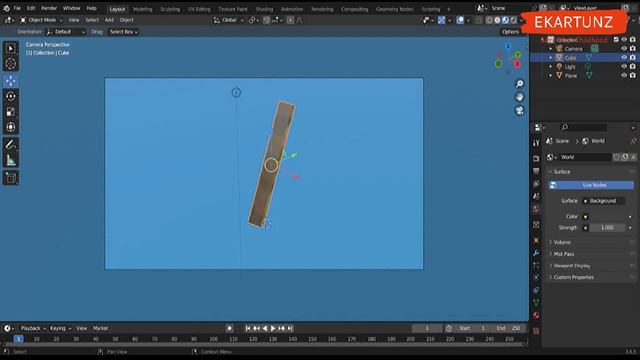
Task: Play the animation forward
Action: coord(273,328)
